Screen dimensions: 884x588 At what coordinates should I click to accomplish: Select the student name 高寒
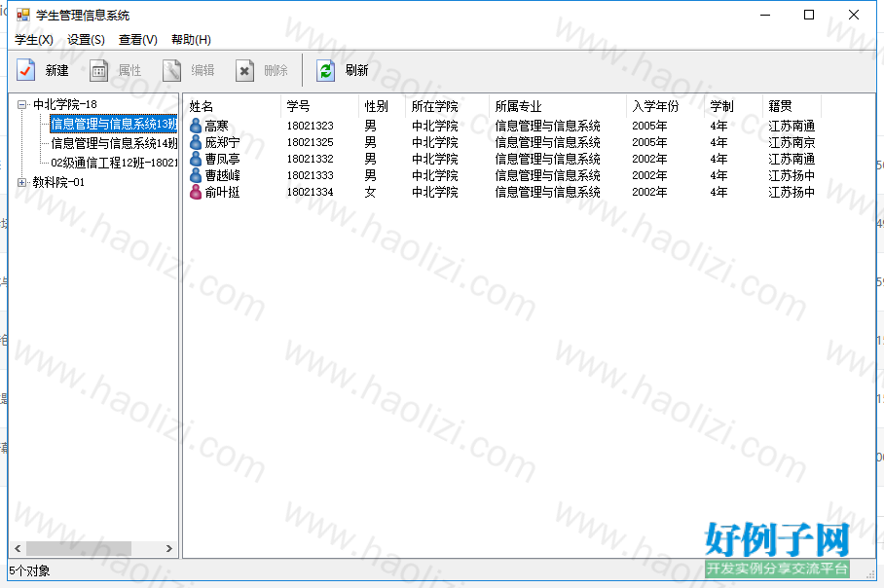[216, 126]
